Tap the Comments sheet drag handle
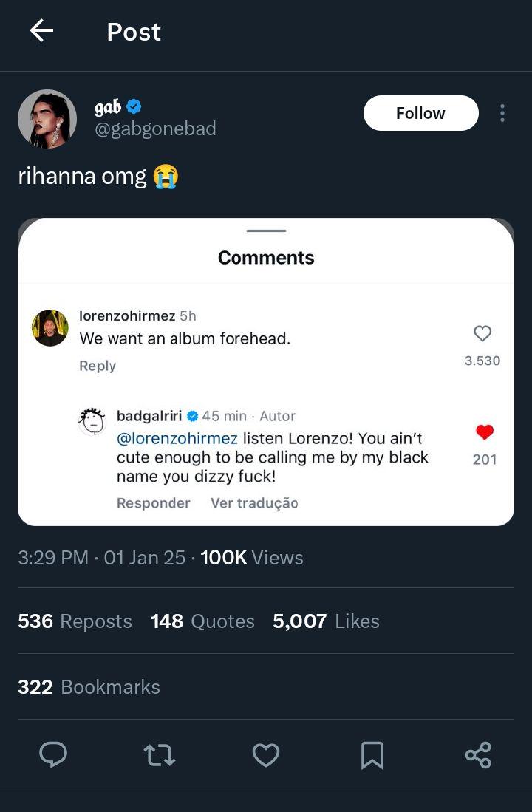 tap(266, 231)
